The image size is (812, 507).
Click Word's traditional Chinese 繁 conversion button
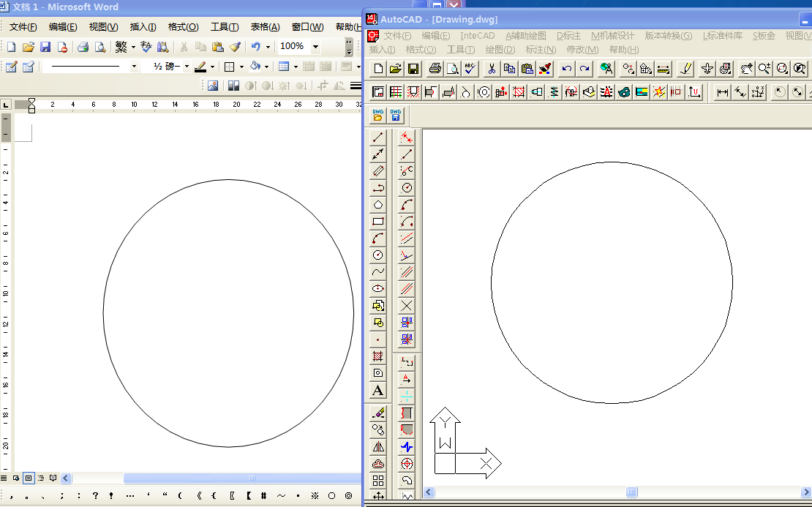tap(121, 47)
